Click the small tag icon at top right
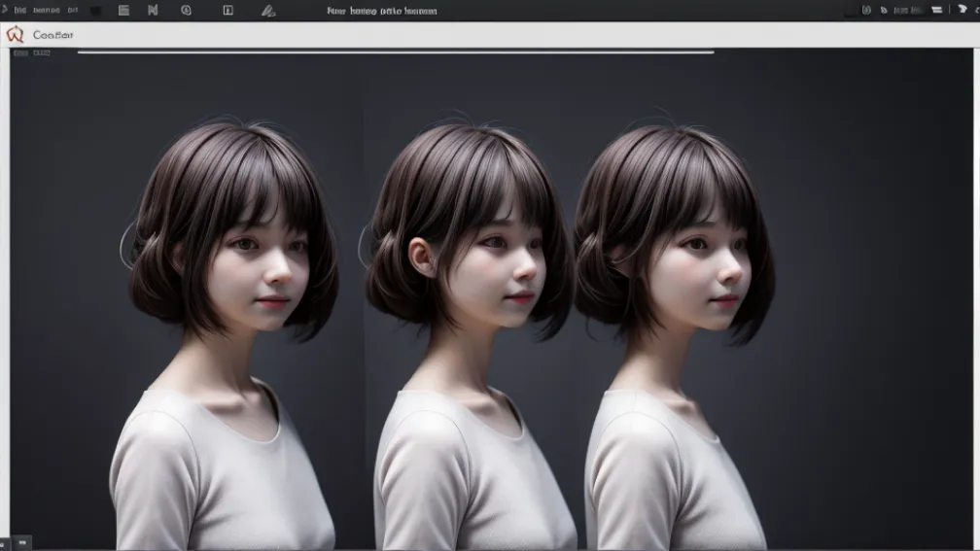The image size is (980, 551). pyautogui.click(x=884, y=10)
